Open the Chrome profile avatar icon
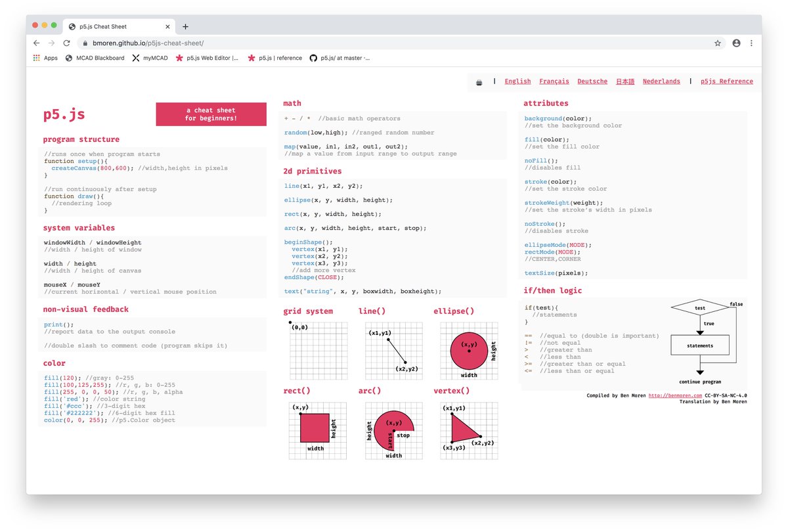This screenshot has height=532, width=788. click(x=736, y=43)
